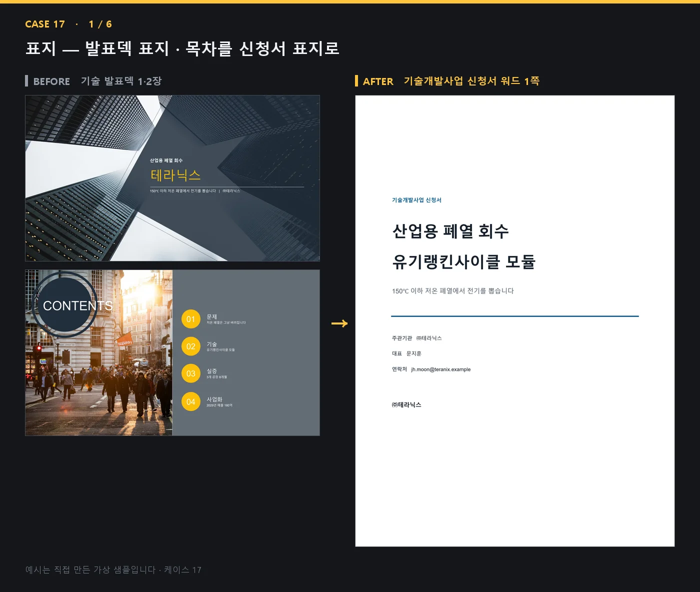Click the 'CASE 17' label
Screen dimensions: 700x592
(45, 24)
